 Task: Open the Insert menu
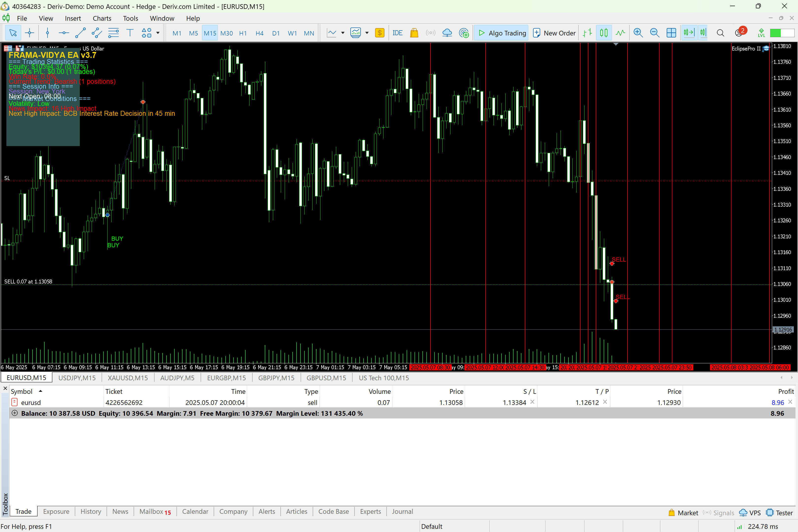(x=73, y=18)
